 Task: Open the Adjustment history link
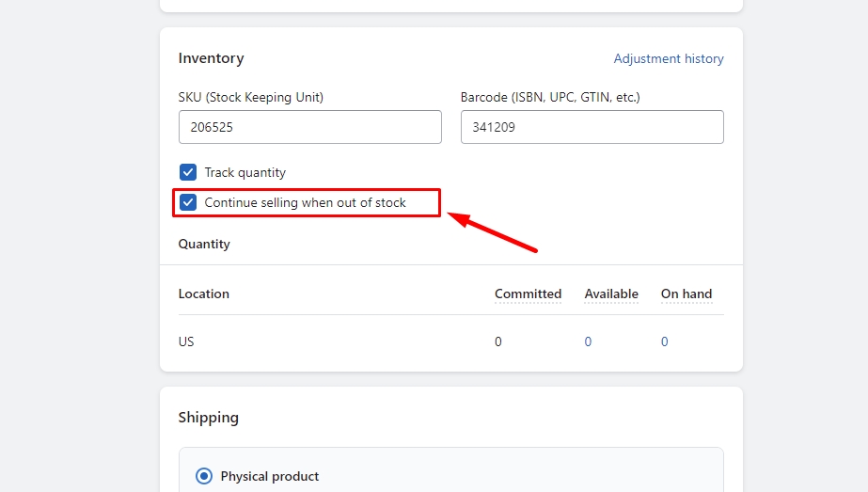(669, 58)
